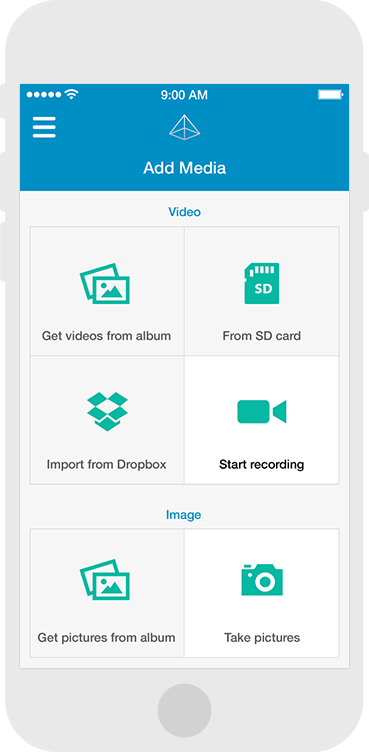
Task: Select the photo album icon under Video
Action: (105, 283)
